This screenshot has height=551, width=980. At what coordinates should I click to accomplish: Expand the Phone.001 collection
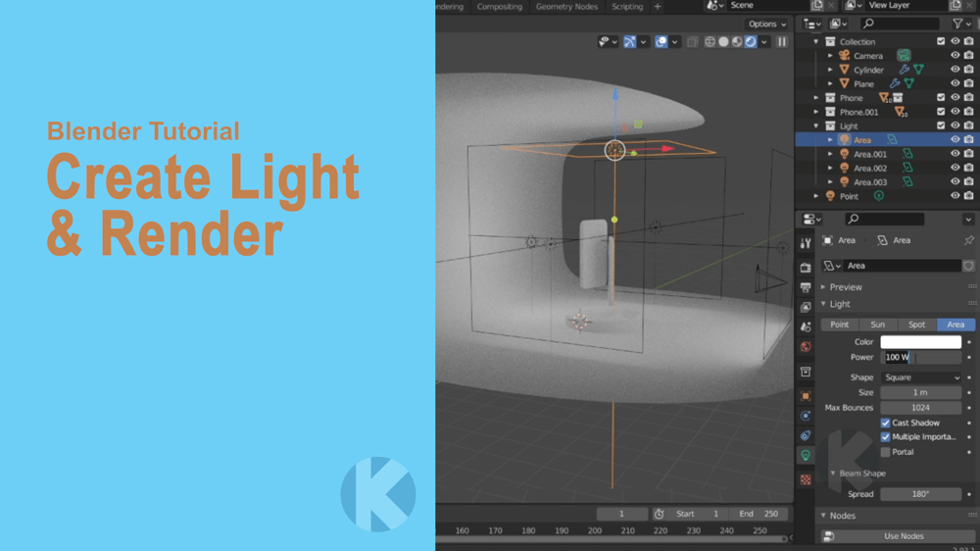pyautogui.click(x=816, y=112)
